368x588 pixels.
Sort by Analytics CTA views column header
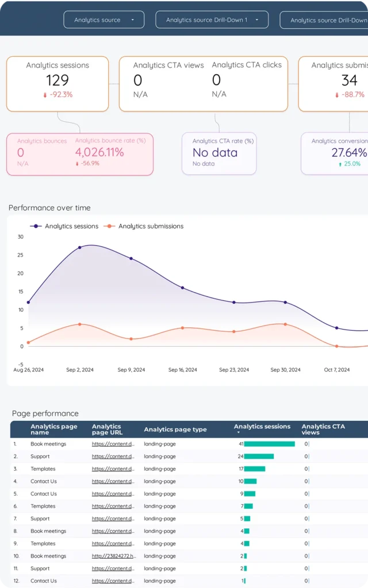(x=323, y=430)
